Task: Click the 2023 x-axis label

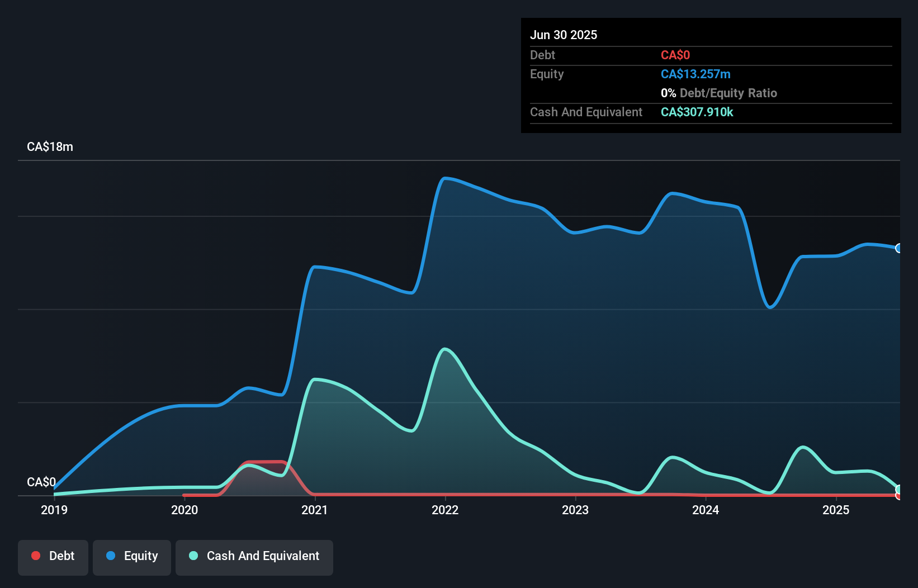Action: [x=575, y=510]
